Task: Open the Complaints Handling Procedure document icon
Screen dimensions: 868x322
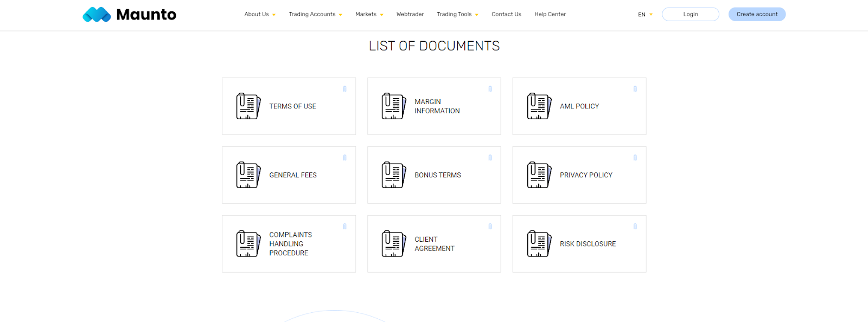Action: tap(248, 244)
